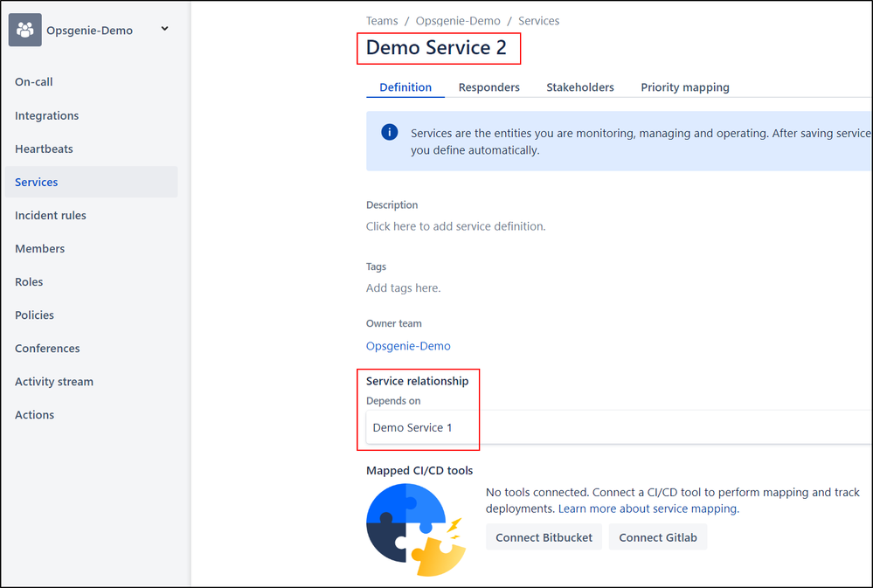Click the Owner team label
This screenshot has height=588, width=873.
393,323
